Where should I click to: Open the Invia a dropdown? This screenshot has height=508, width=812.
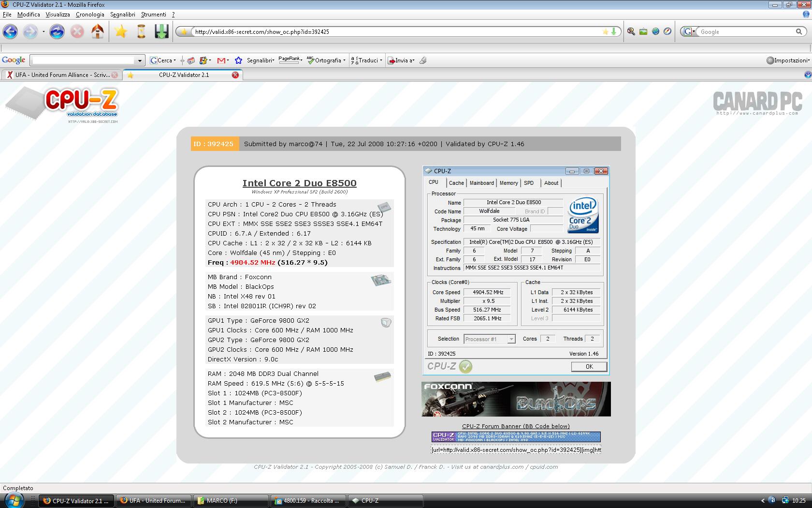pyautogui.click(x=401, y=60)
